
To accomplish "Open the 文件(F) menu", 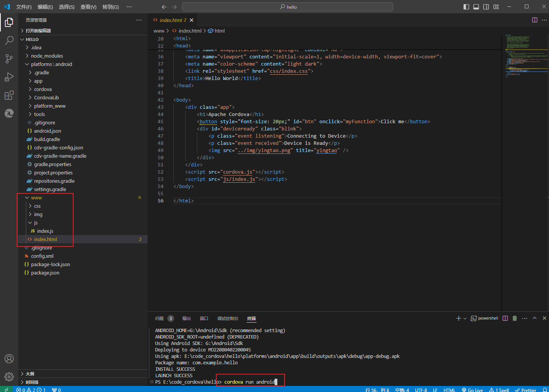I will click(24, 7).
